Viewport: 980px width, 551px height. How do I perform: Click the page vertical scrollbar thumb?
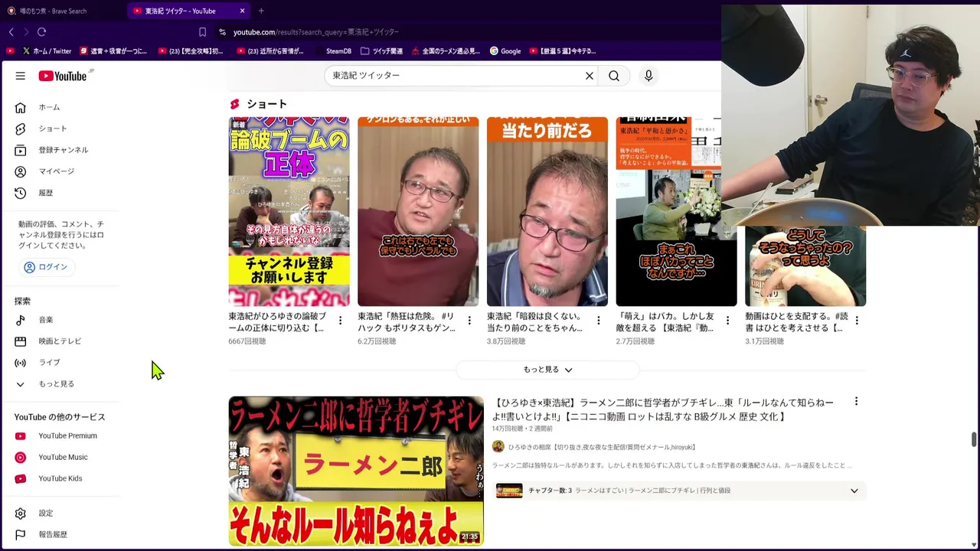[974, 439]
